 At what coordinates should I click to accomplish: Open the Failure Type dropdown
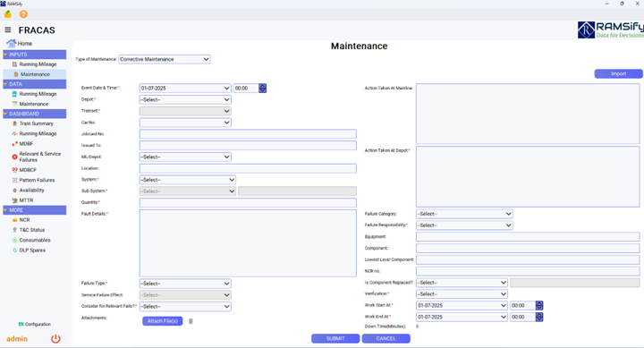pos(185,284)
